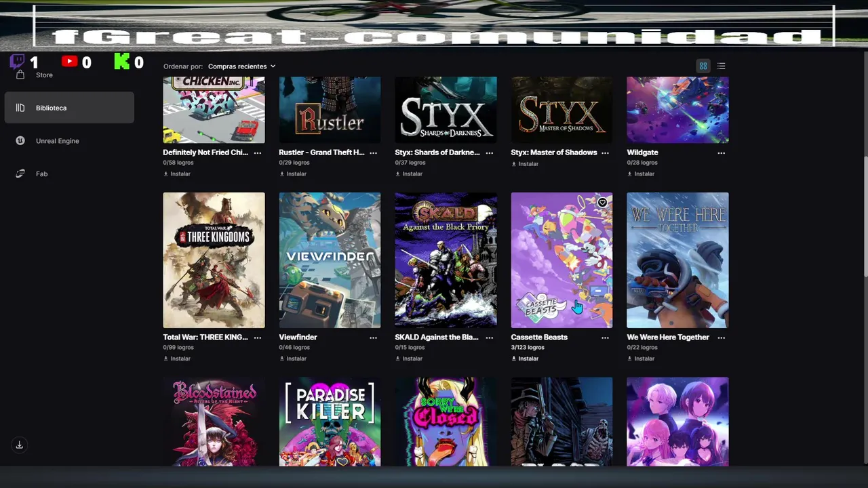Image resolution: width=868 pixels, height=488 pixels.
Task: Install Wildgate
Action: pos(641,174)
